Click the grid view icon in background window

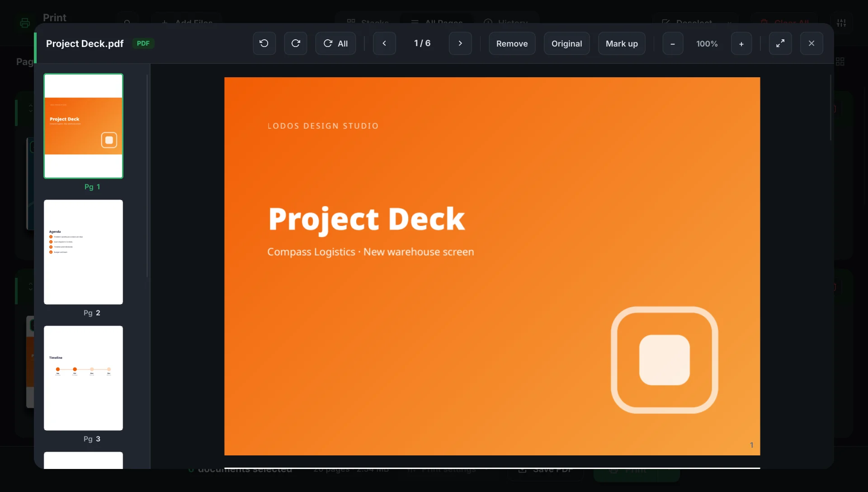pos(840,61)
